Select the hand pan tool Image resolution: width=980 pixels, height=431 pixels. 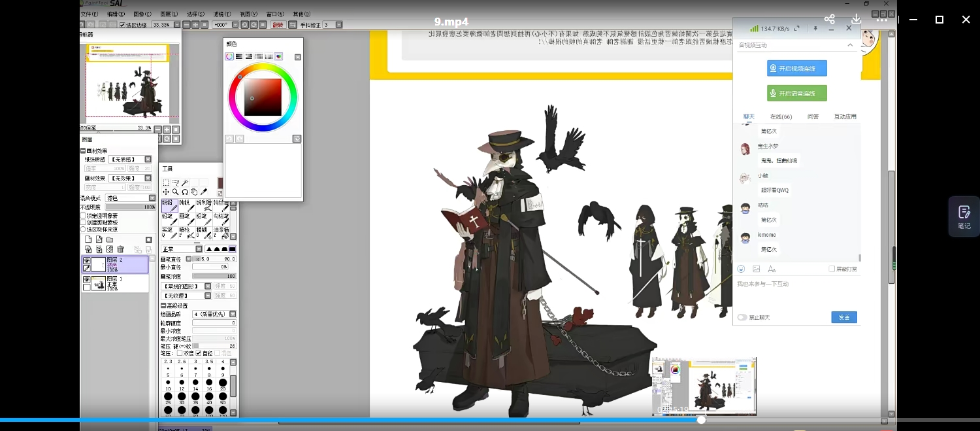[194, 192]
